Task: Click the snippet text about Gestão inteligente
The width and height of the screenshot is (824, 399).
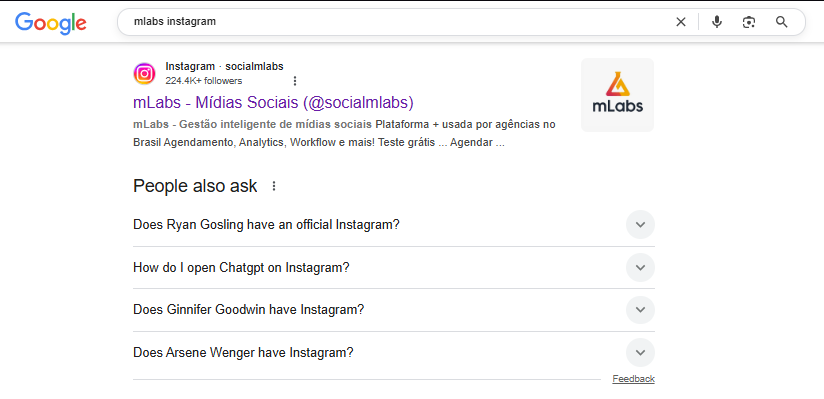Action: click(x=344, y=134)
